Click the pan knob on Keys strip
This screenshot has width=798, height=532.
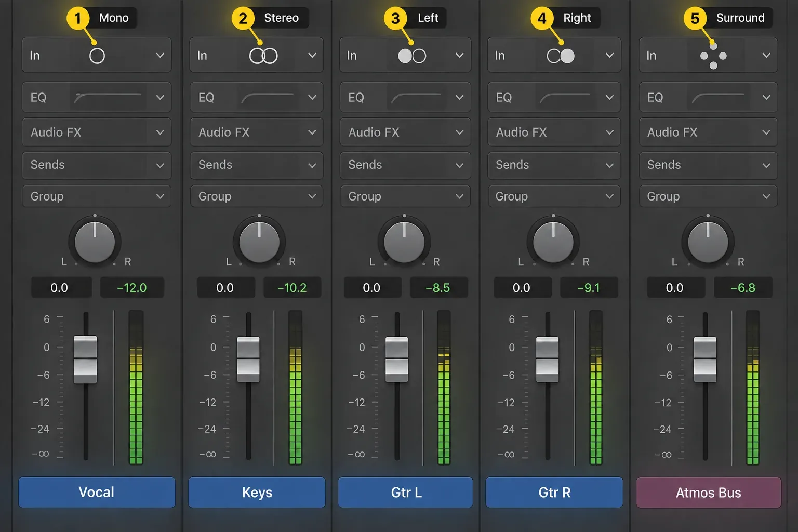259,242
